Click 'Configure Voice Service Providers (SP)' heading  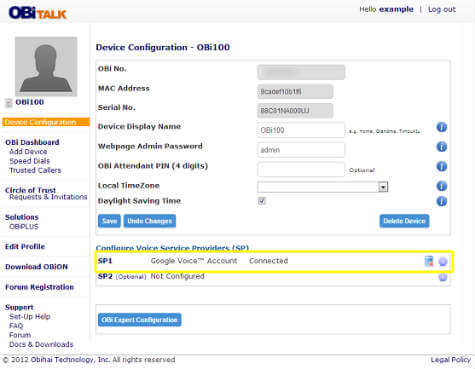point(172,248)
